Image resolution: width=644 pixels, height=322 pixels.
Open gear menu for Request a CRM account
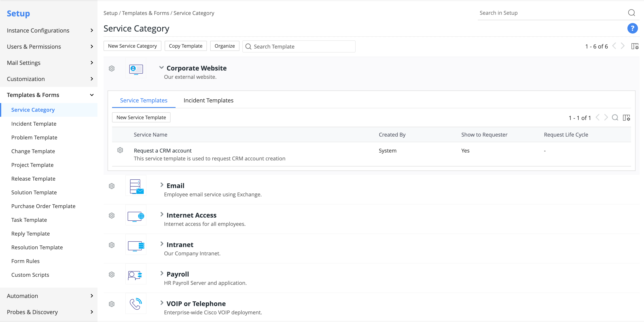point(120,150)
